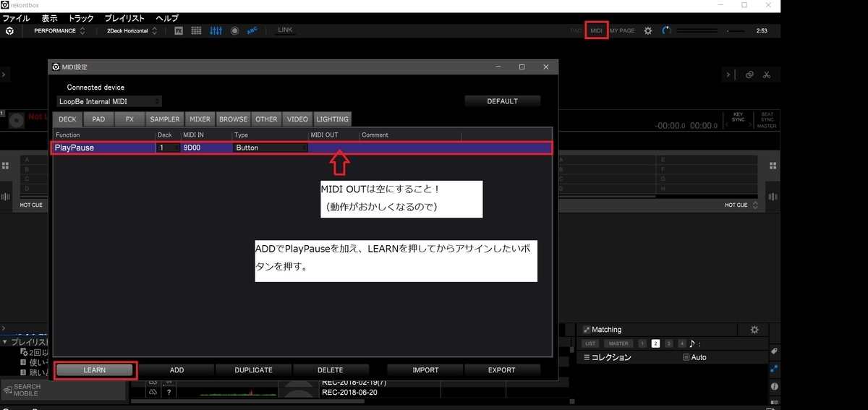Switch to the PAD tab in MIDI settings
The width and height of the screenshot is (868, 410).
(x=98, y=119)
